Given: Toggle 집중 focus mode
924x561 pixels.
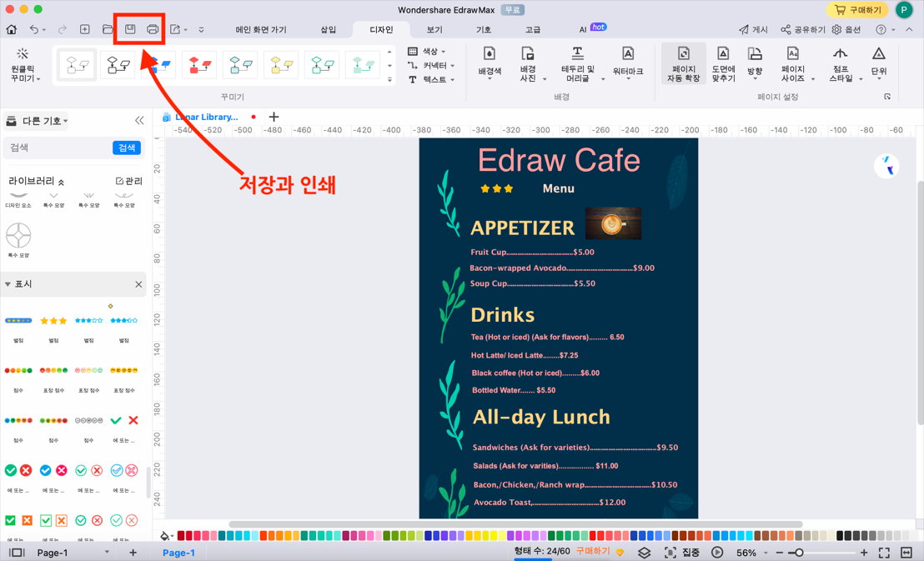Looking at the screenshot, I should [x=682, y=553].
